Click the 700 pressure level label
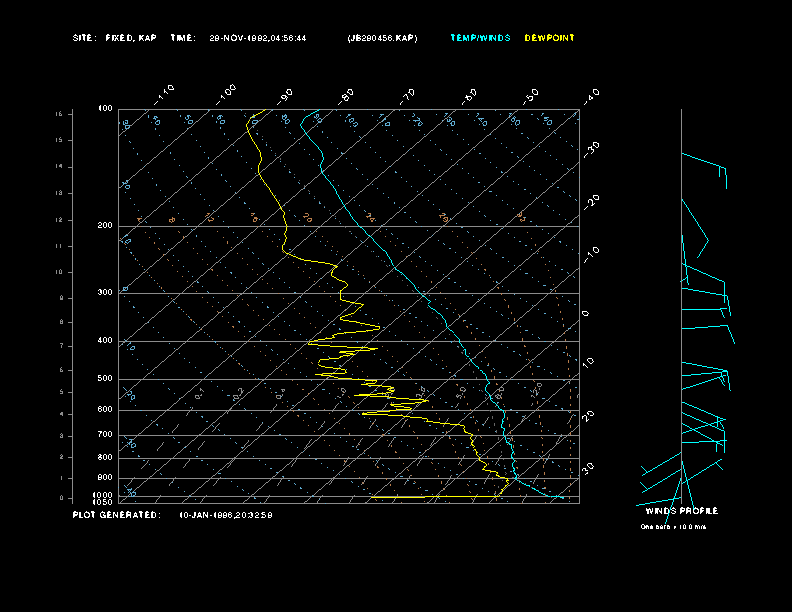792x612 pixels. (x=105, y=435)
